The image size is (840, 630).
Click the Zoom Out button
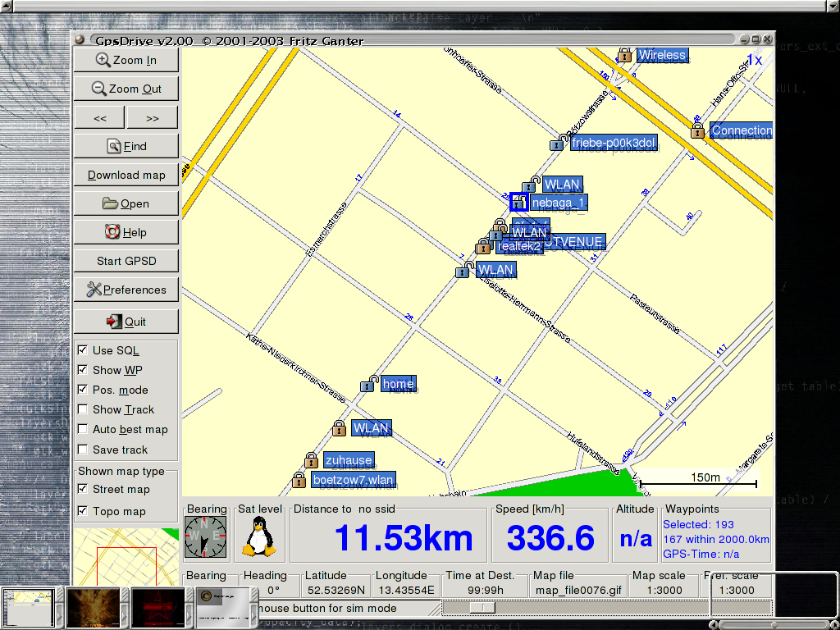coord(126,89)
